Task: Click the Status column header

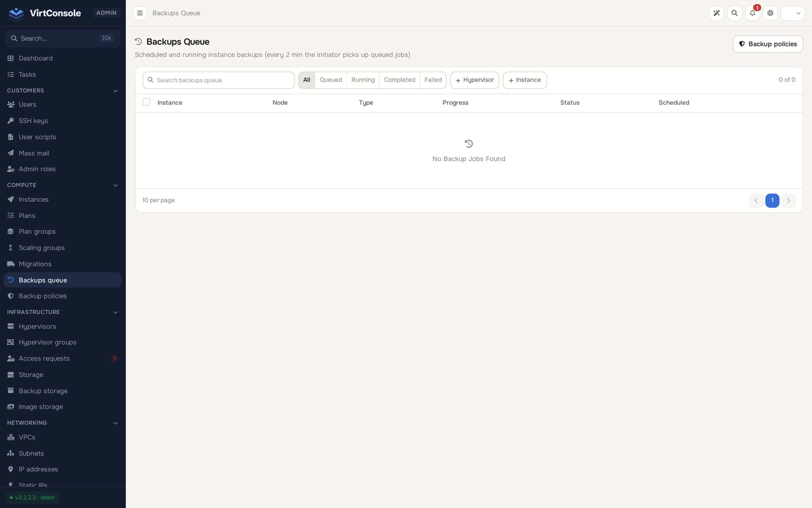Action: pos(570,102)
